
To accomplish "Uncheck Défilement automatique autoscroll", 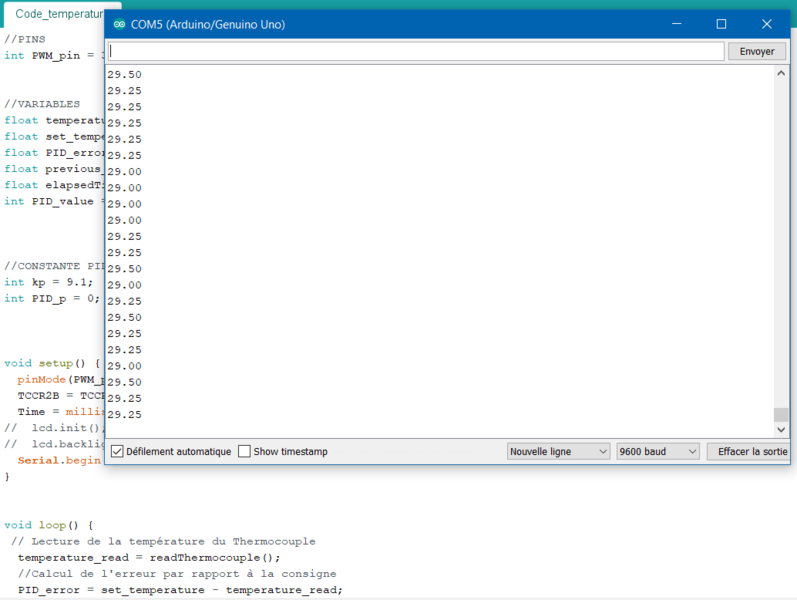I will click(x=118, y=452).
